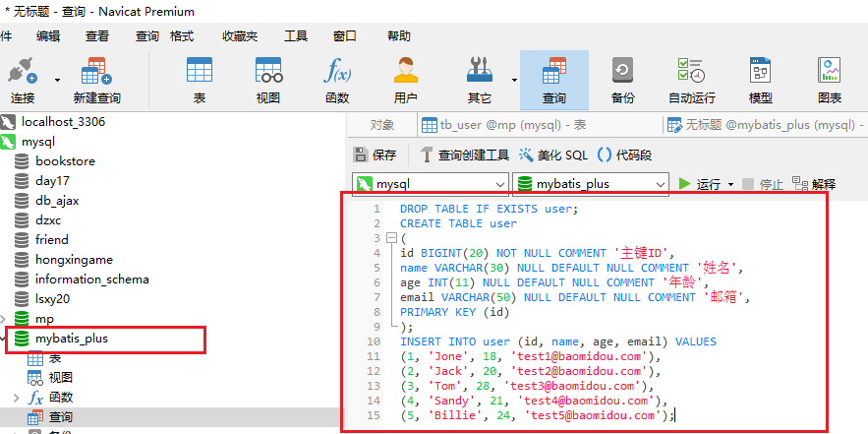Image resolution: width=868 pixels, height=434 pixels.
Task: Open the 其它 tools toolbar icon
Action: [x=480, y=81]
